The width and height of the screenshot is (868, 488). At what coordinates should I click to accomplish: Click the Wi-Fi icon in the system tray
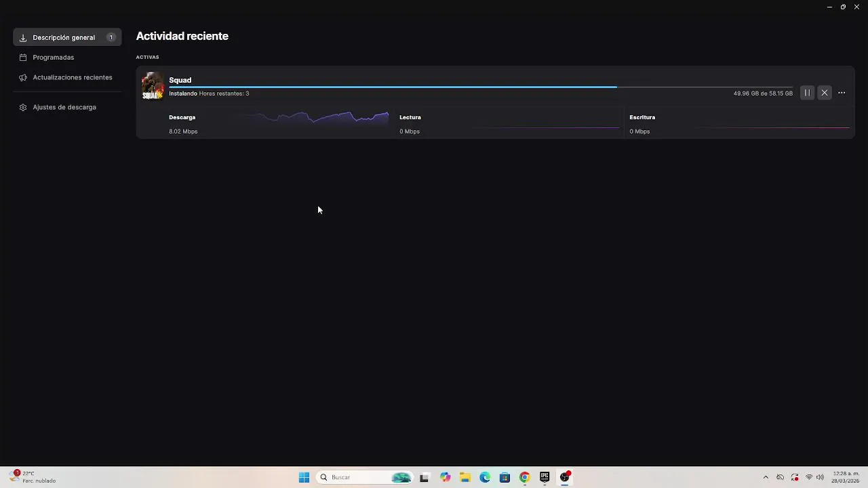click(x=808, y=477)
